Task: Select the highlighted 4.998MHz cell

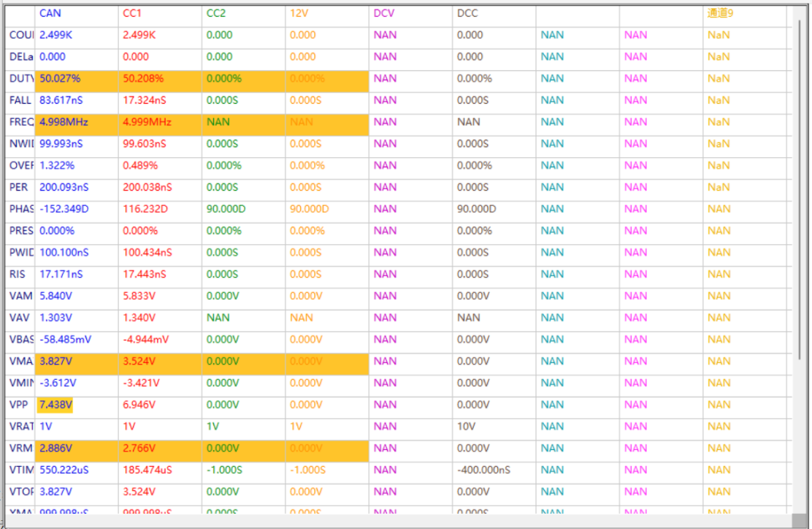Action: [x=64, y=122]
